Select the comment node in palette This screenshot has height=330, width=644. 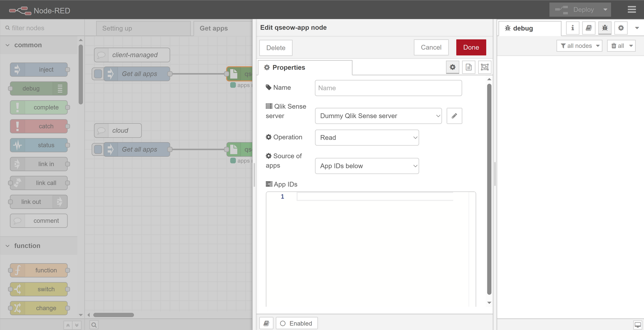click(39, 221)
